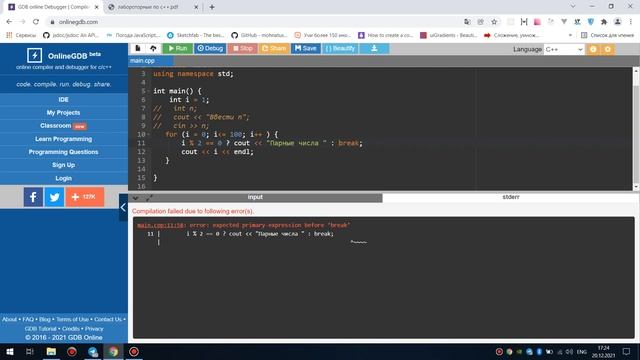Click the main.cpp:11:58 error link
The image size is (640, 360).
[x=160, y=225]
